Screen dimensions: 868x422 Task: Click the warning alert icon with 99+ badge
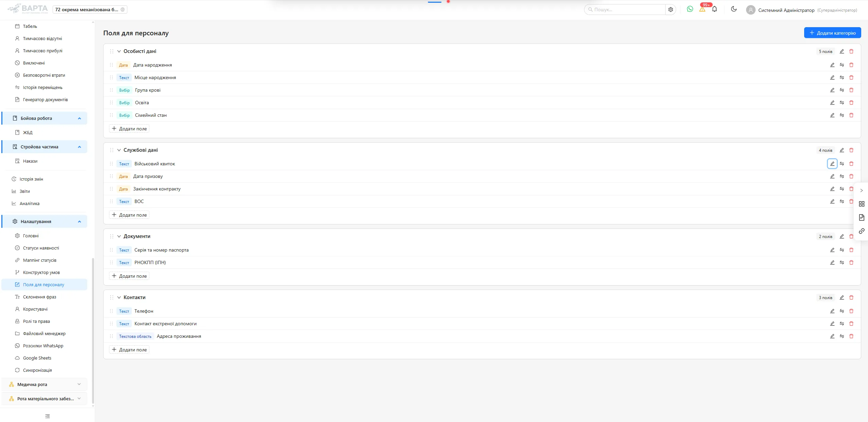(702, 9)
